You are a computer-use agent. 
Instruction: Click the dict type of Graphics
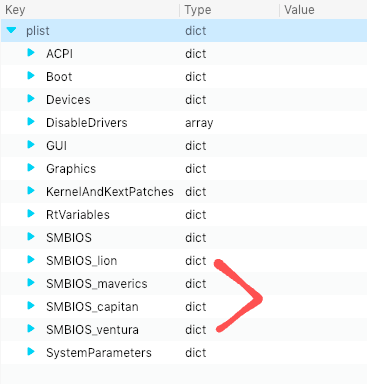[196, 169]
